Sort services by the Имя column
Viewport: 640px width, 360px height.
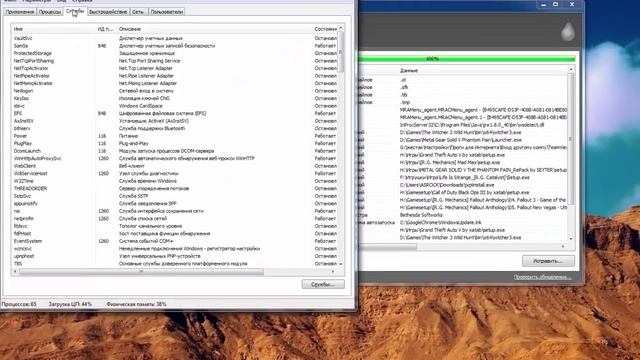coord(53,29)
